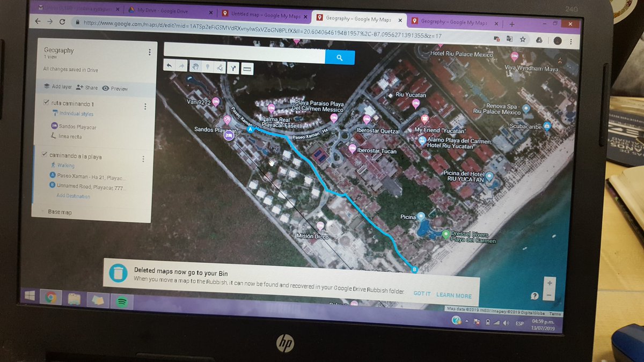
Task: Expand the Base map section
Action: click(x=59, y=212)
